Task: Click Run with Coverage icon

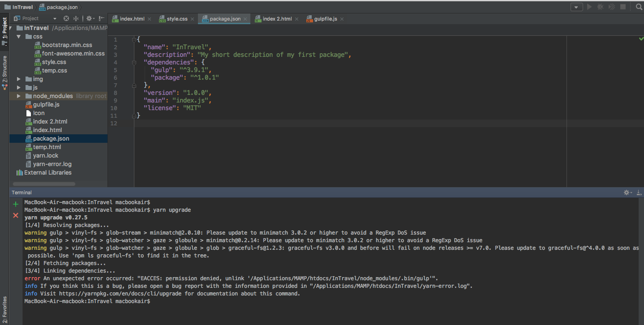Action: [x=611, y=7]
